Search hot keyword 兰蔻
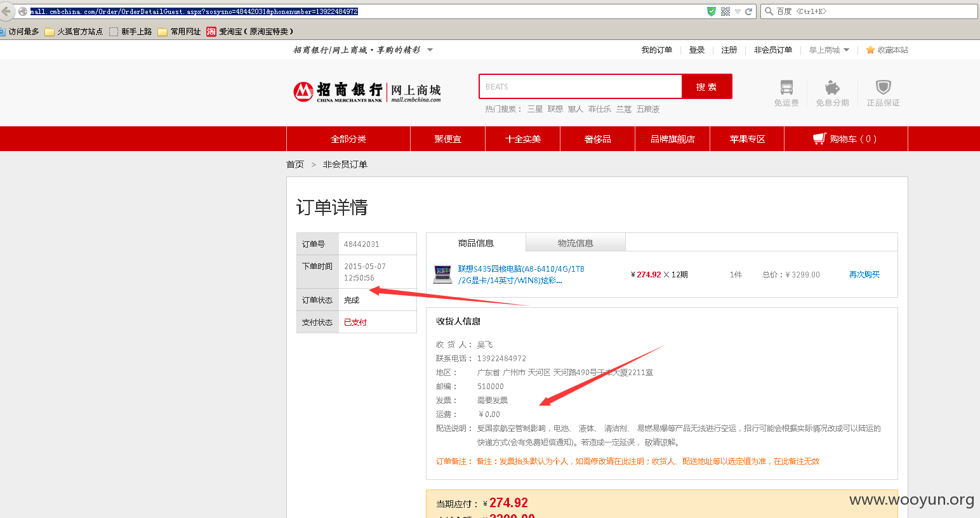The width and height of the screenshot is (980, 518). pos(624,109)
